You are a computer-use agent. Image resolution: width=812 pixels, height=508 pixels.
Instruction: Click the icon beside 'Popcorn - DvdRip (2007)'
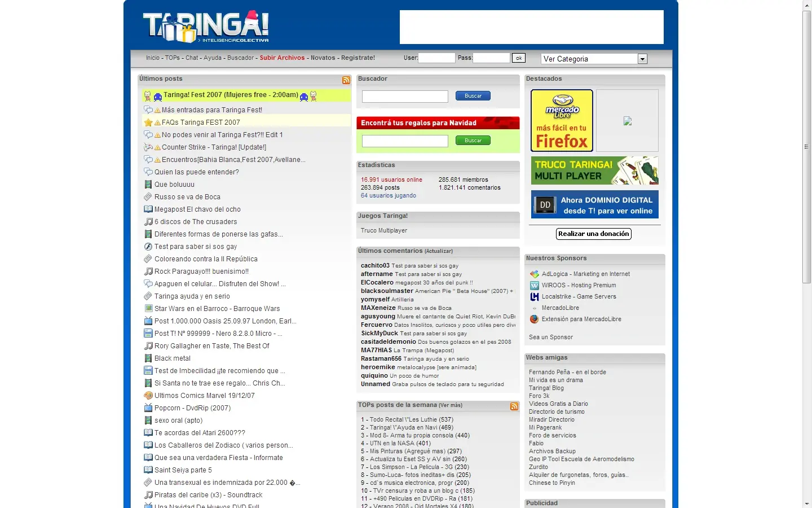tap(148, 408)
